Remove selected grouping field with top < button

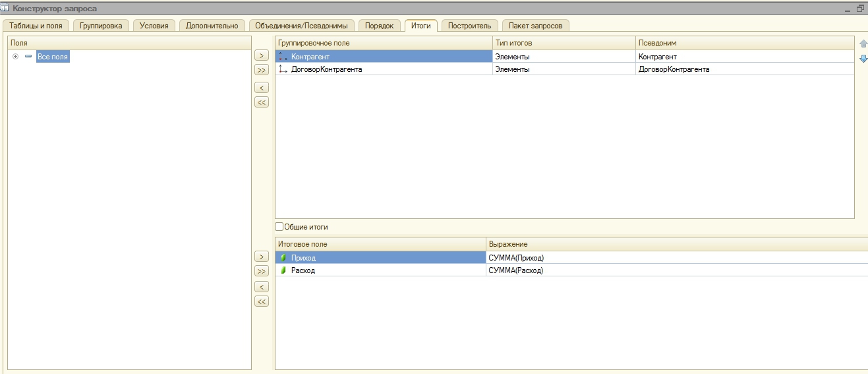pos(262,88)
